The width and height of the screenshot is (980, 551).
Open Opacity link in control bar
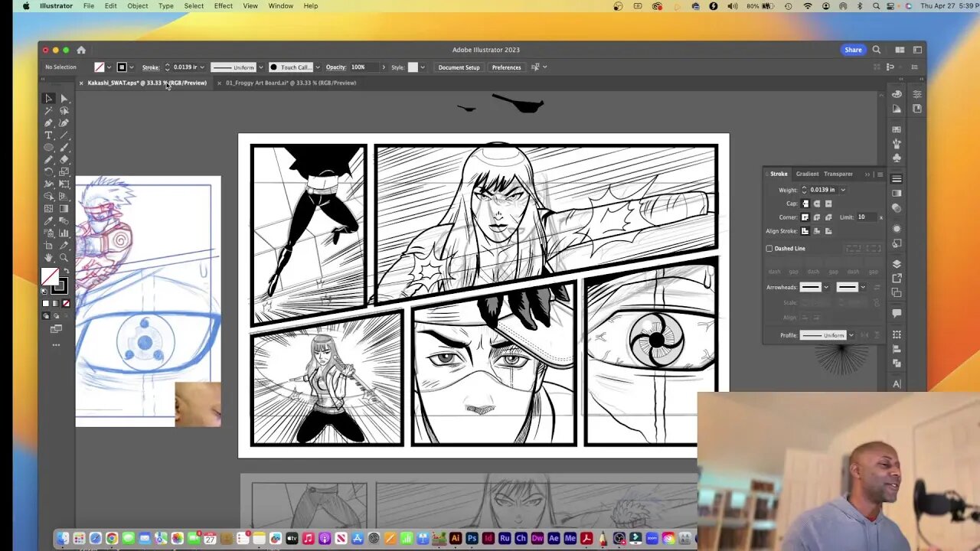click(x=336, y=67)
